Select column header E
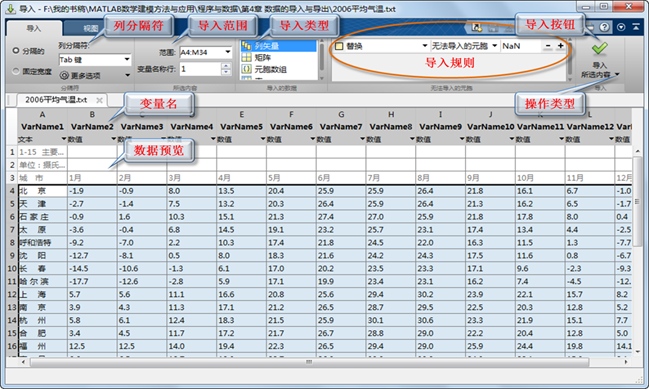649x389 pixels. coord(242,115)
